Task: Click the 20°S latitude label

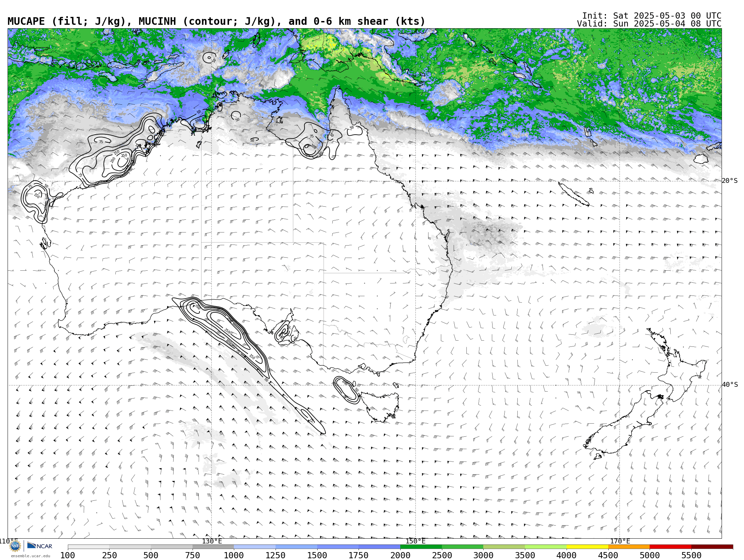Action: 730,181
